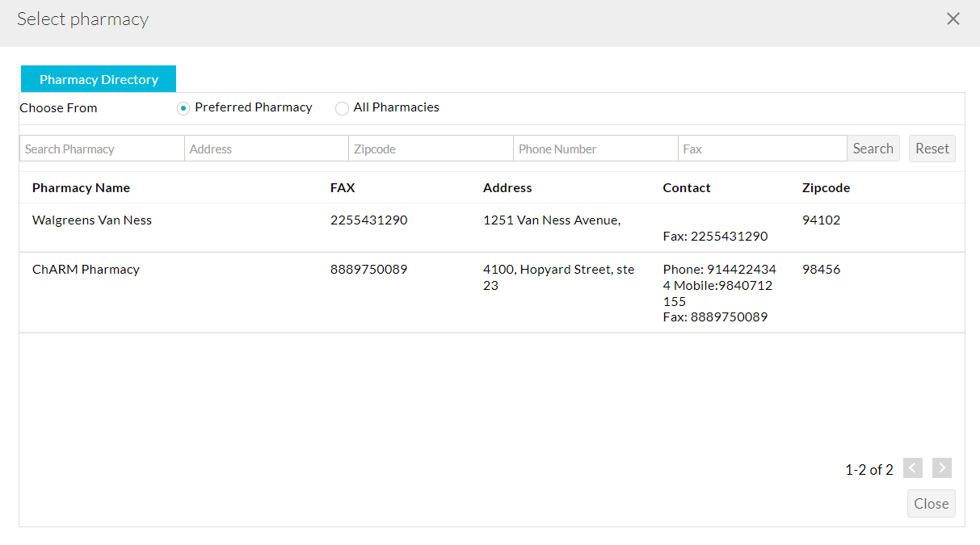980x545 pixels.
Task: Focus the Fax search field
Action: [x=761, y=149]
